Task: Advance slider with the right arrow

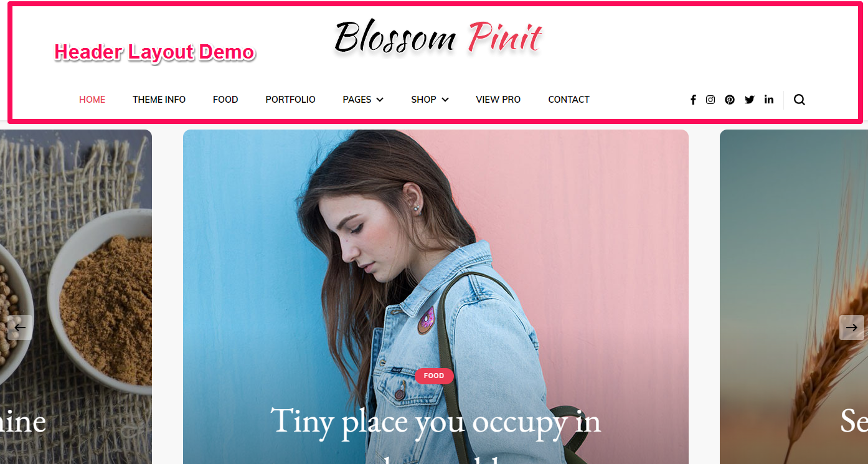Action: point(852,328)
